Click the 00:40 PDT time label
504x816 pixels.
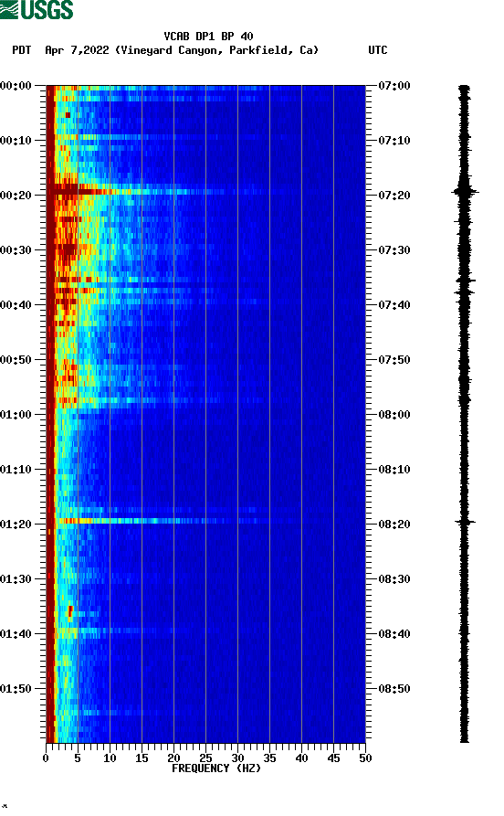(16, 304)
